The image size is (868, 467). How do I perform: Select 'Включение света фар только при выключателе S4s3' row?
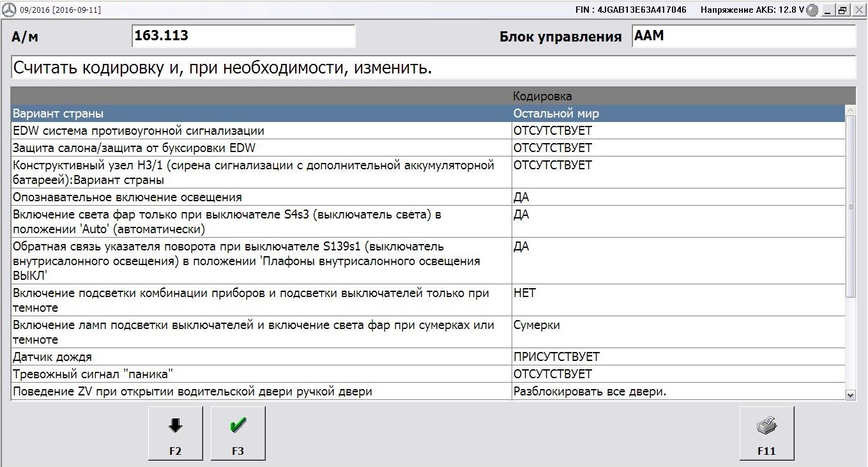click(x=428, y=222)
